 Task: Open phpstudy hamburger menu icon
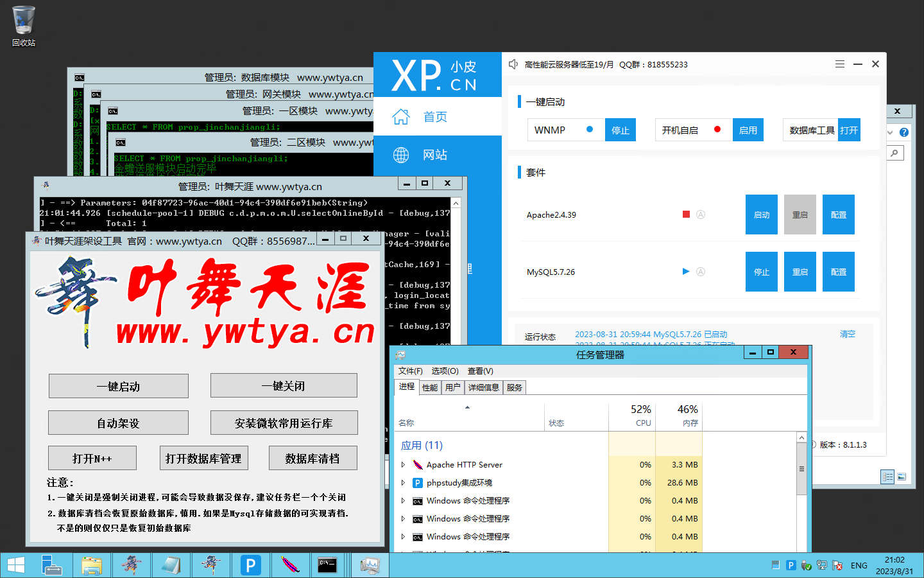(839, 64)
